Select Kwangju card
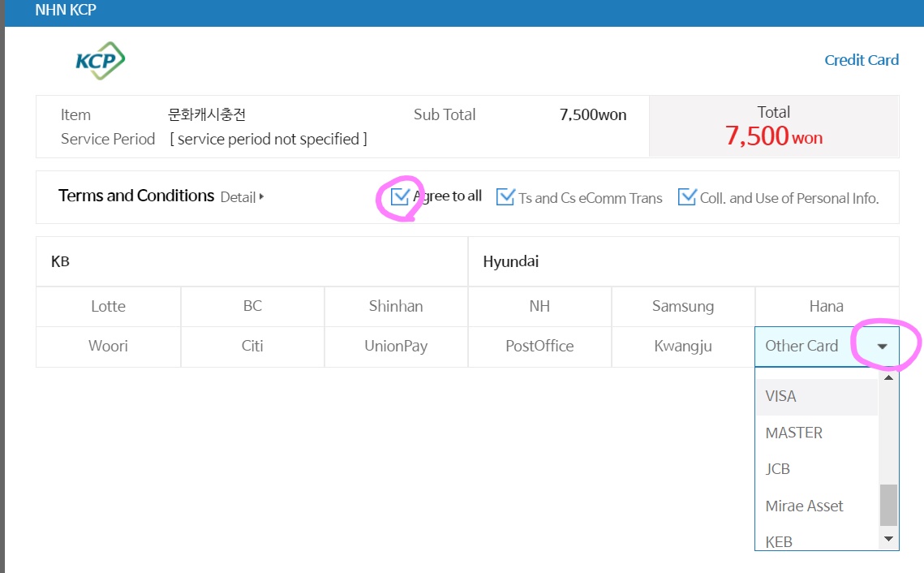Image resolution: width=924 pixels, height=573 pixels. [683, 347]
